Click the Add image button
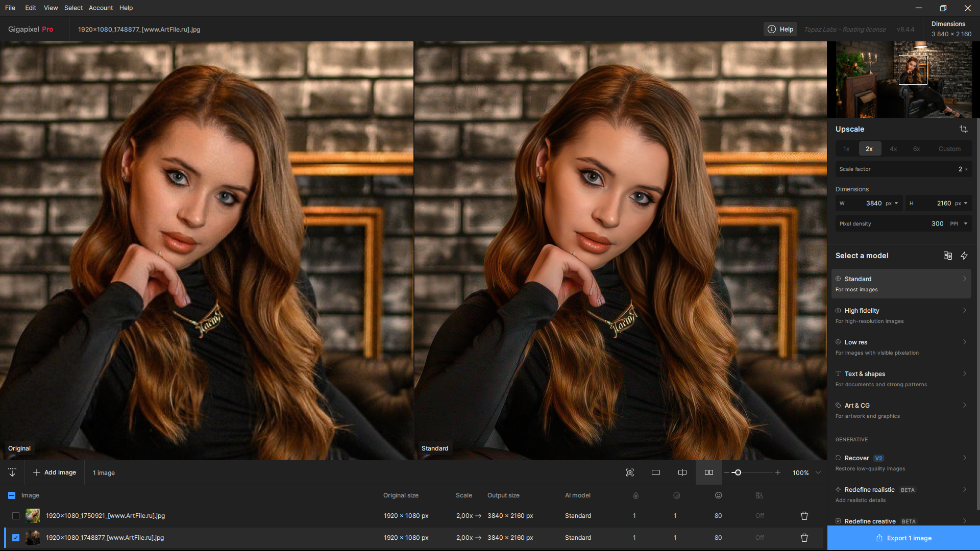Viewport: 980px width, 551px height. pos(55,472)
